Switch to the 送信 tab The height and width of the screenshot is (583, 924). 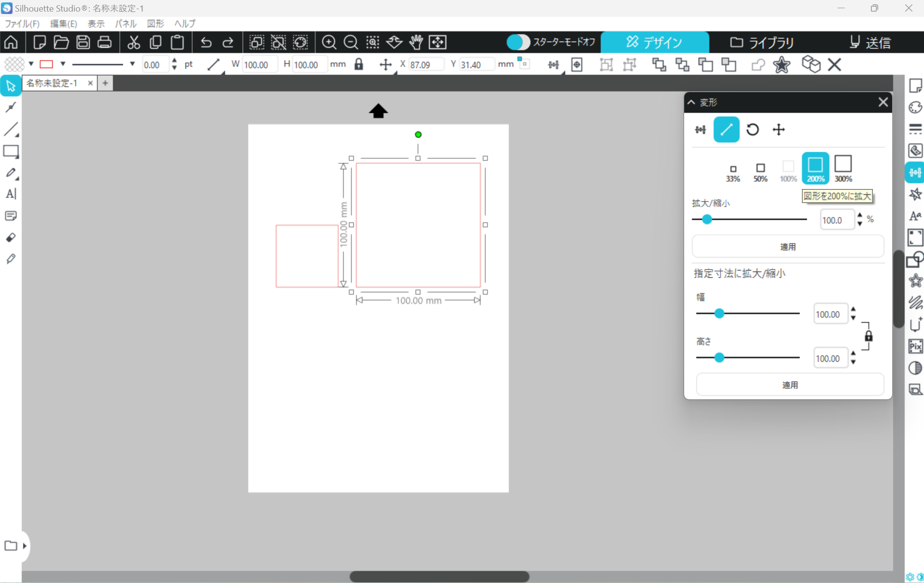pyautogui.click(x=870, y=42)
